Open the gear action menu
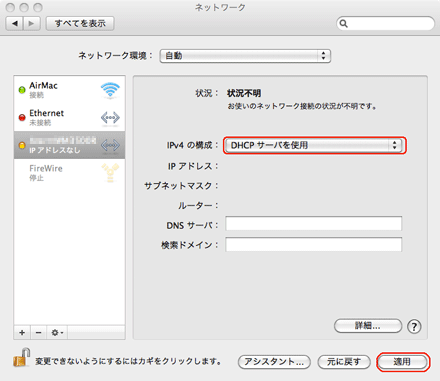The width and height of the screenshot is (440, 381). [57, 333]
